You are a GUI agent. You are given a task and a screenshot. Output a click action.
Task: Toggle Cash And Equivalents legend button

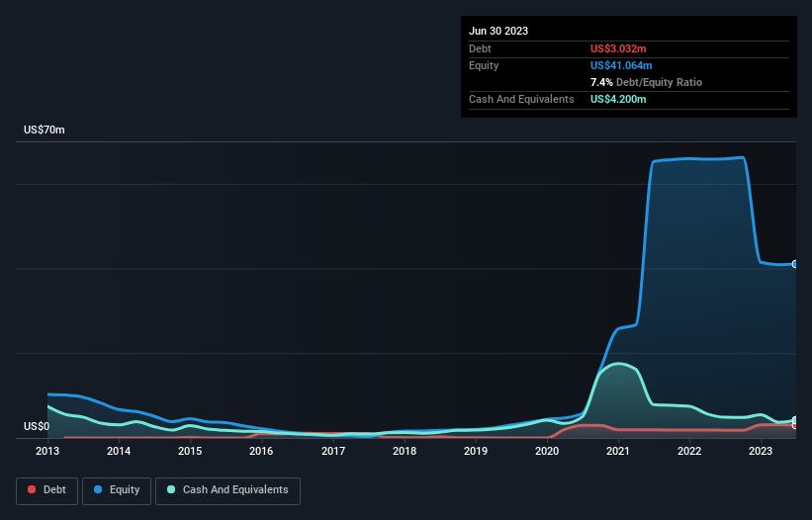(227, 490)
